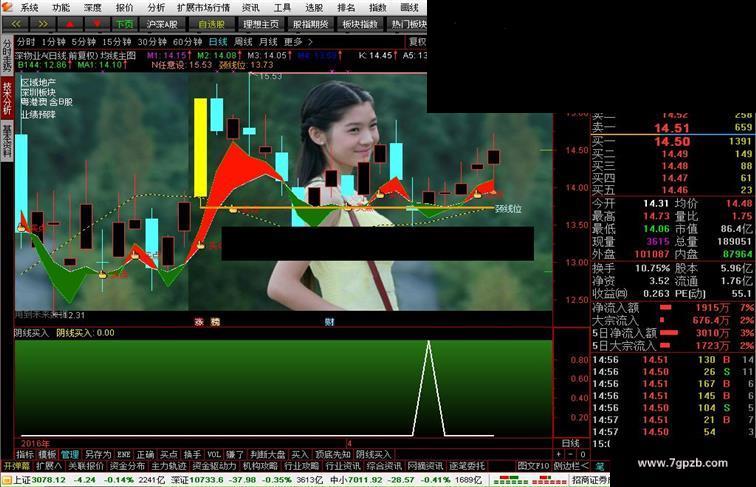Click the 财 marker below the chart
The image size is (756, 487).
pos(329,322)
